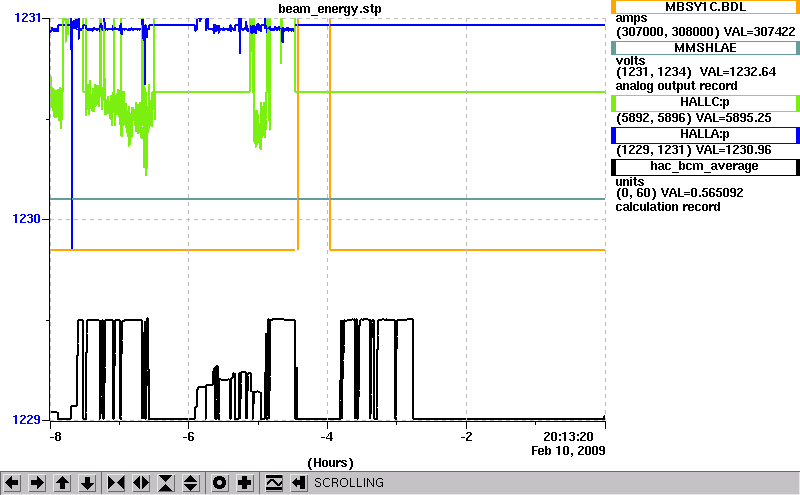Click the pan right arrow button

[x=37, y=483]
